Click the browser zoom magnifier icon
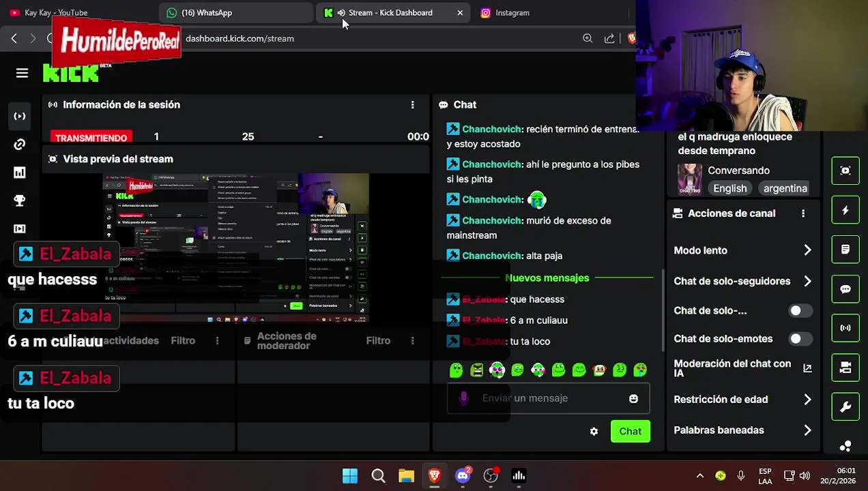The height and width of the screenshot is (491, 868). (x=588, y=39)
